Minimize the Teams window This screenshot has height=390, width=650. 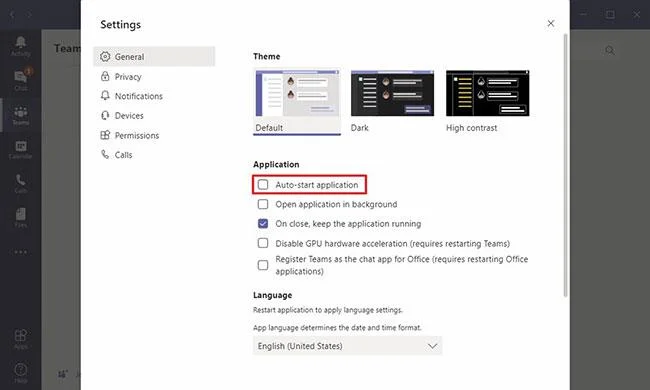point(584,15)
